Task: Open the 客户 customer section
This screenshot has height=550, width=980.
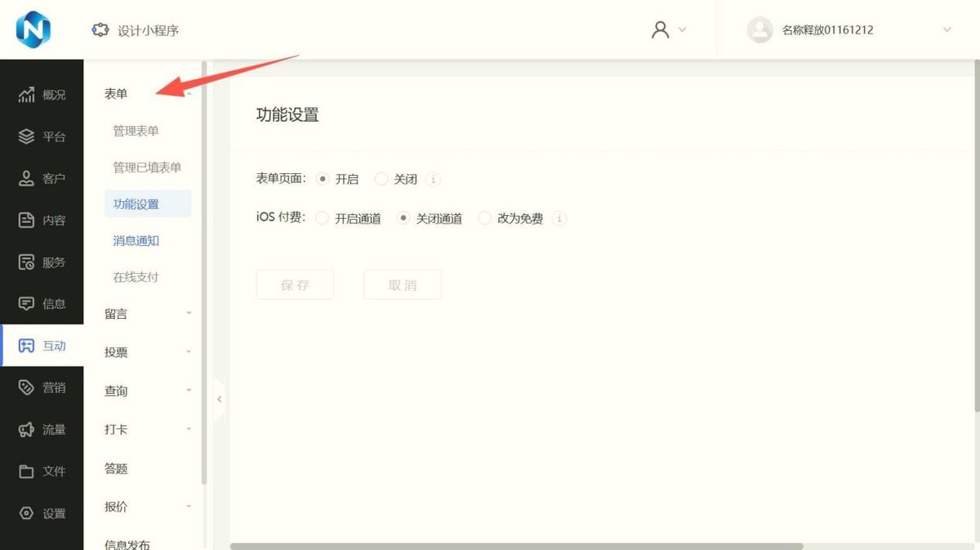Action: 42,177
